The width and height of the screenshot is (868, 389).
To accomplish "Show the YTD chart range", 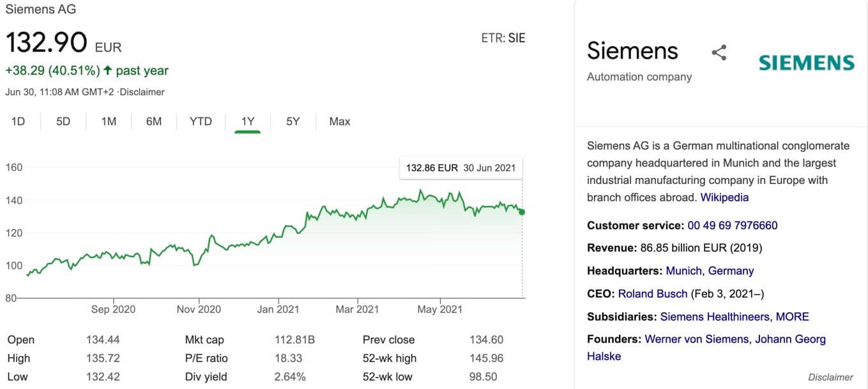I will pyautogui.click(x=201, y=121).
